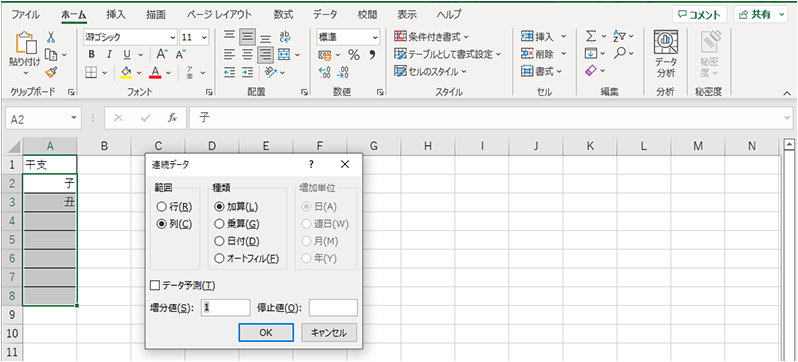Screen dimensions: 798x362
Task: Open the Data Analysis tool
Action: (x=665, y=54)
